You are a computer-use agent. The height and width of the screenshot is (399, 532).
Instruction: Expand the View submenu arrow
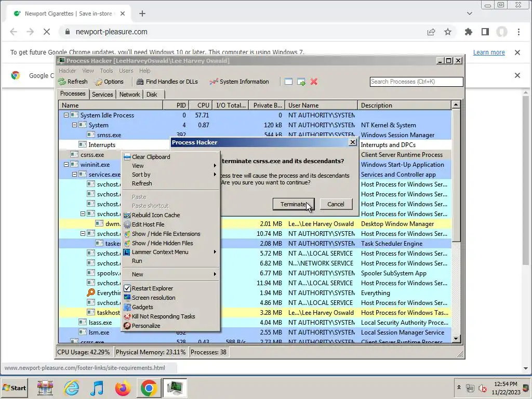tap(215, 166)
